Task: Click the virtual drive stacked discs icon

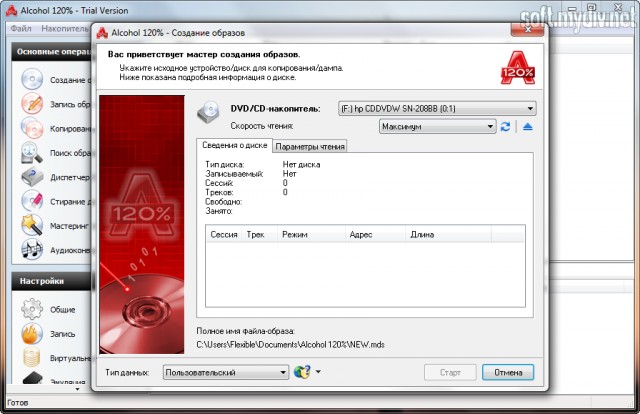Action: pyautogui.click(x=32, y=358)
